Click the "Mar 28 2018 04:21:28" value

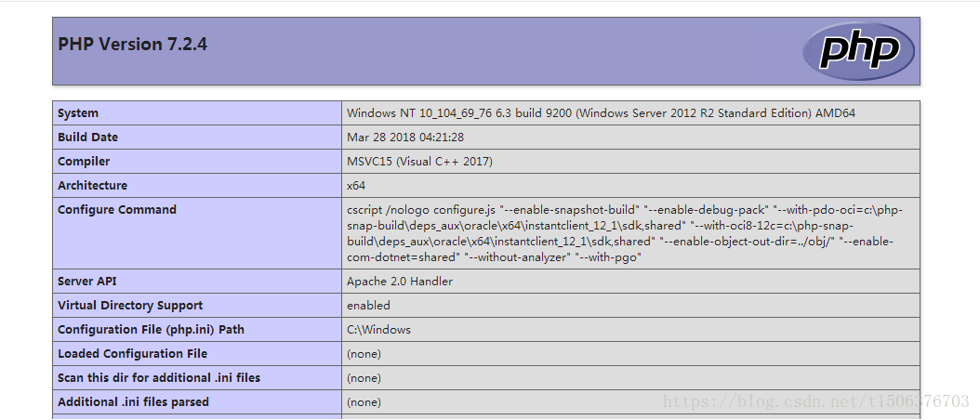click(405, 137)
